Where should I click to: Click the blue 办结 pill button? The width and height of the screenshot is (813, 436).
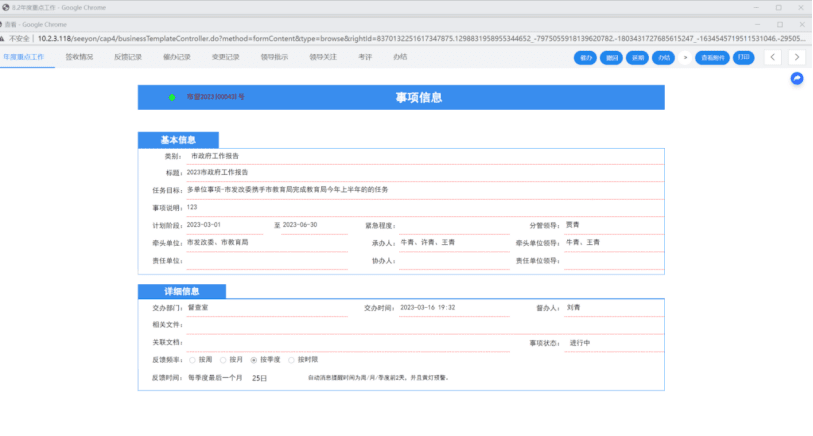point(663,58)
